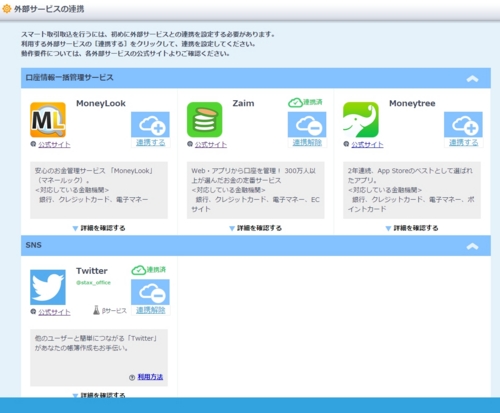
Task: Click the MoneyLook service title
Action: (x=101, y=103)
